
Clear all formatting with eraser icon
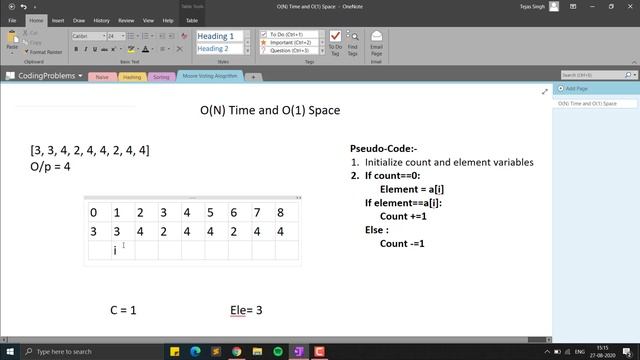click(x=184, y=36)
